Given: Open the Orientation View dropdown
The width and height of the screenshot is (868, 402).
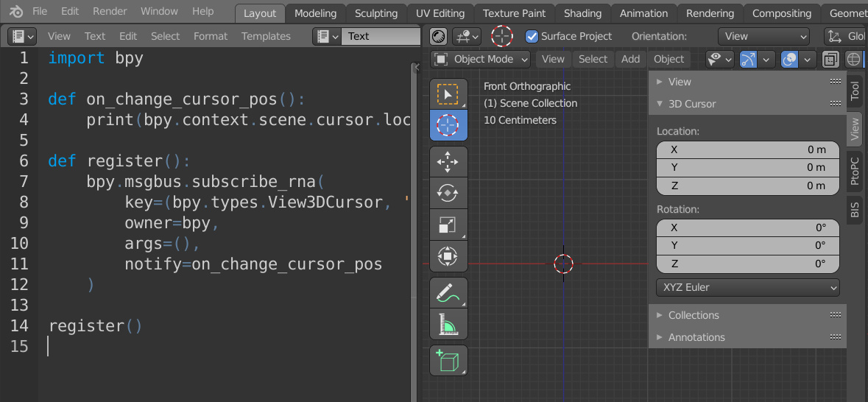Looking at the screenshot, I should click(x=763, y=36).
